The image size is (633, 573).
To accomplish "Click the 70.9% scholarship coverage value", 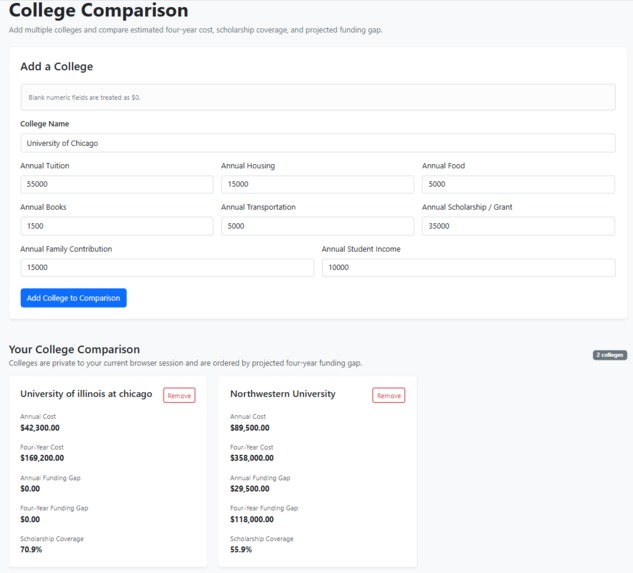I will (31, 549).
